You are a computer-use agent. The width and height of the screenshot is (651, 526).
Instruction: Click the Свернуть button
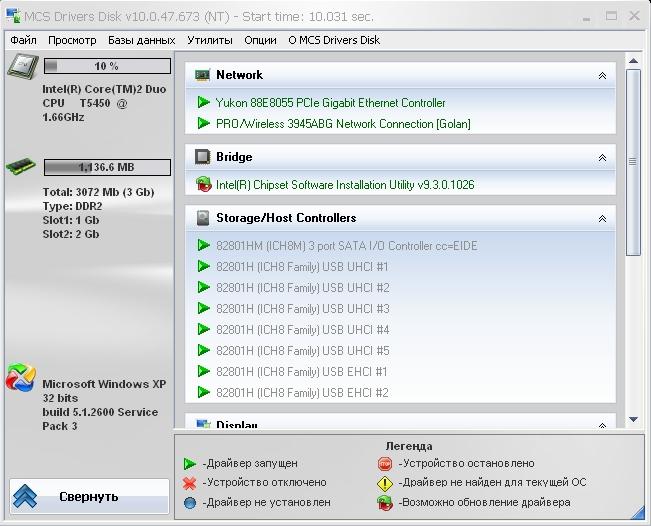[89, 496]
